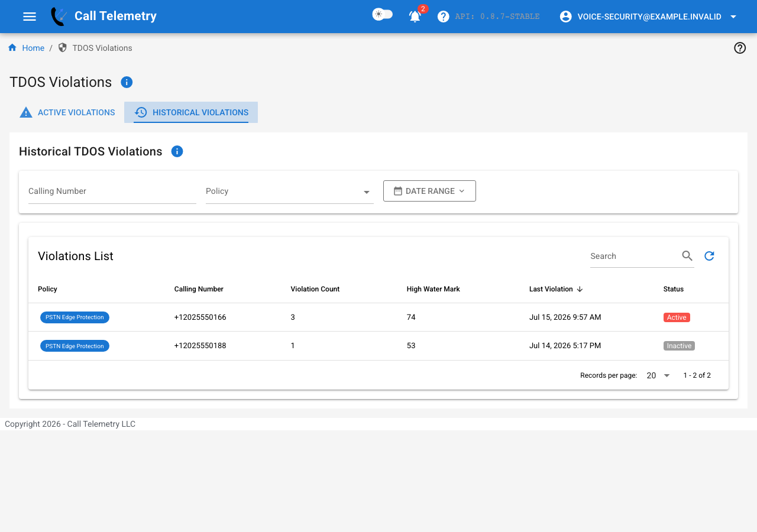
Task: Click the API version help icon
Action: click(444, 17)
